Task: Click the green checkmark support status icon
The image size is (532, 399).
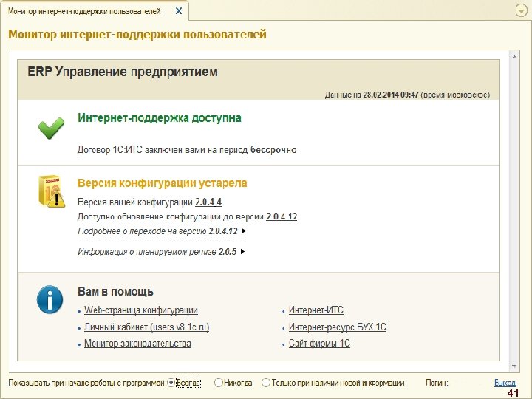Action: pos(51,129)
